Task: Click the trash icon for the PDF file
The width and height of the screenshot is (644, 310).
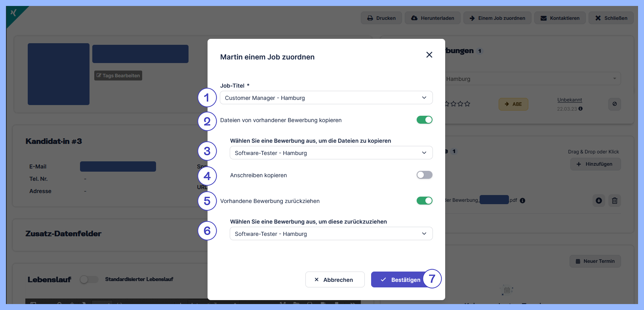Action: click(x=614, y=201)
